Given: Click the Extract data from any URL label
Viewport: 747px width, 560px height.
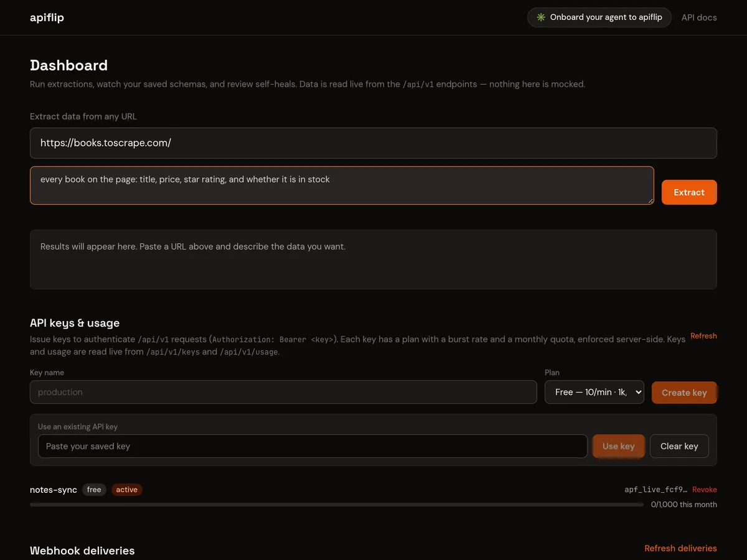Looking at the screenshot, I should pyautogui.click(x=83, y=116).
